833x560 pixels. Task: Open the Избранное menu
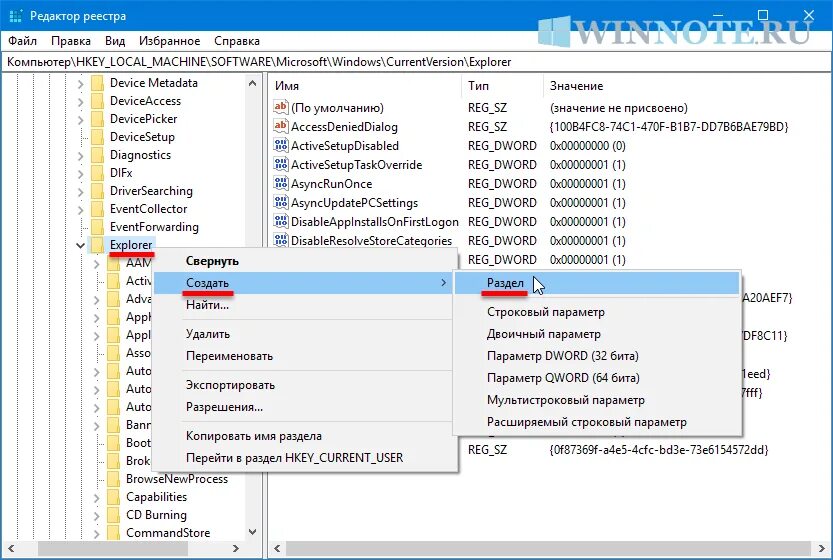pos(169,41)
